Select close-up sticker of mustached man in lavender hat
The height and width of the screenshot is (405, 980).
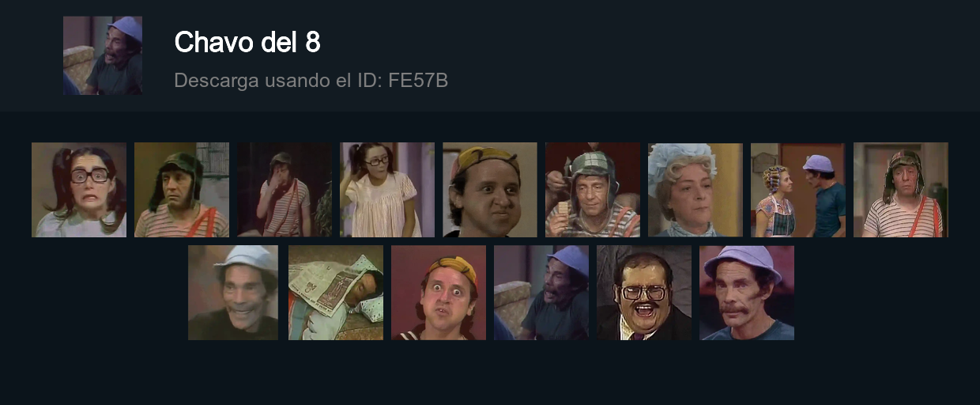[747, 293]
